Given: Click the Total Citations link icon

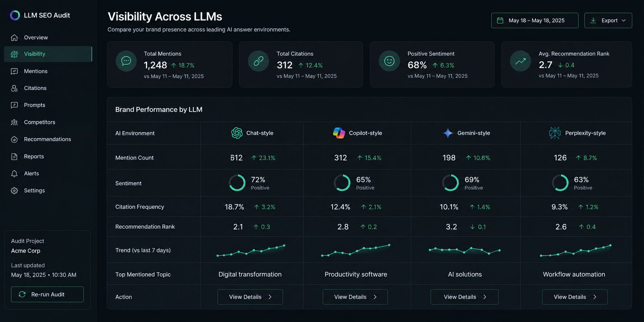Looking at the screenshot, I should (258, 61).
